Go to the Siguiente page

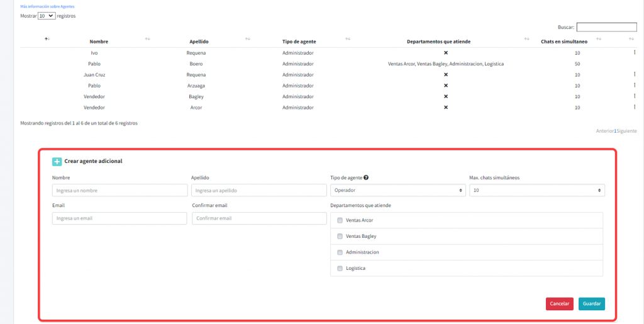(626, 131)
